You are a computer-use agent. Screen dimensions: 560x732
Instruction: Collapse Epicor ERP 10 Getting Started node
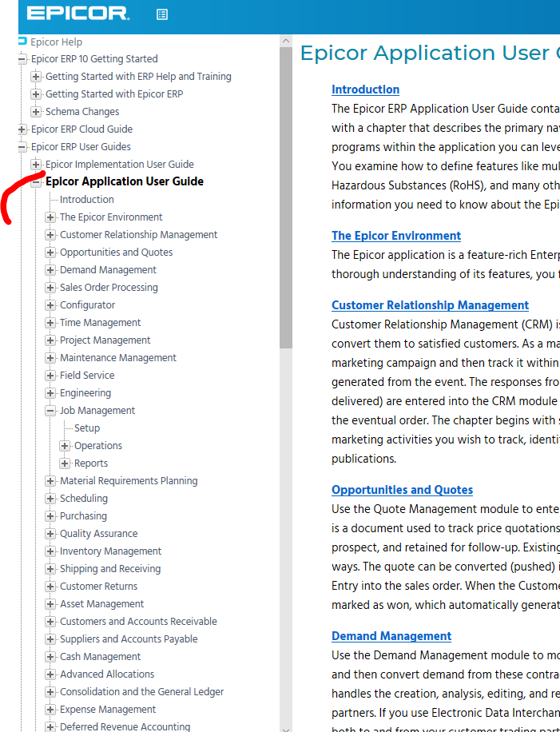(22, 59)
